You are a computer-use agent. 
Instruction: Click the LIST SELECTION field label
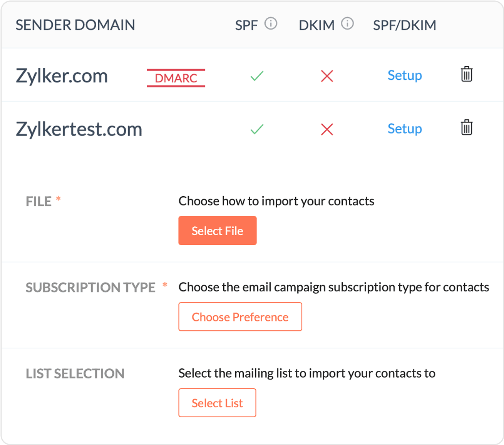[x=75, y=373]
